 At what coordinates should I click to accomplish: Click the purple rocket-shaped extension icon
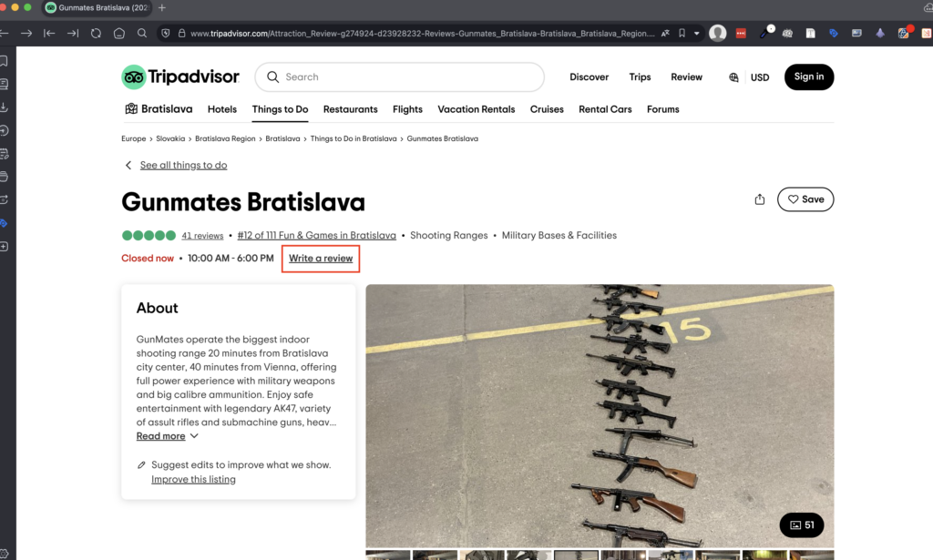pyautogui.click(x=880, y=34)
